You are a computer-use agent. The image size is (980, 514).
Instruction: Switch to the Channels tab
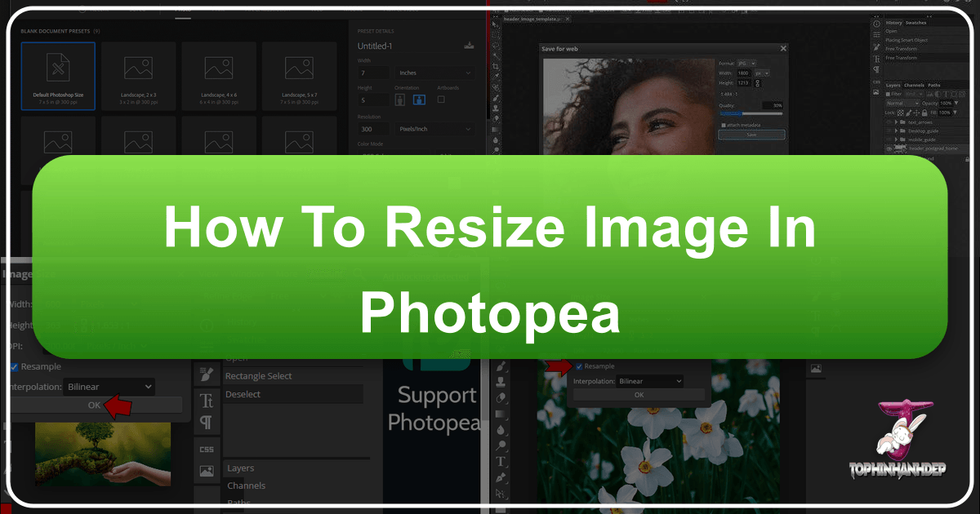point(914,85)
